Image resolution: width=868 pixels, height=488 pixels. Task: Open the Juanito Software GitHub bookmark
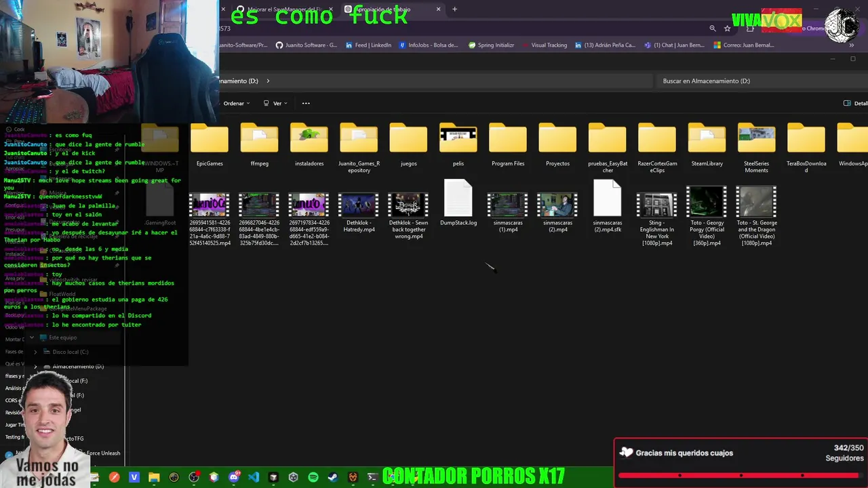pos(307,45)
